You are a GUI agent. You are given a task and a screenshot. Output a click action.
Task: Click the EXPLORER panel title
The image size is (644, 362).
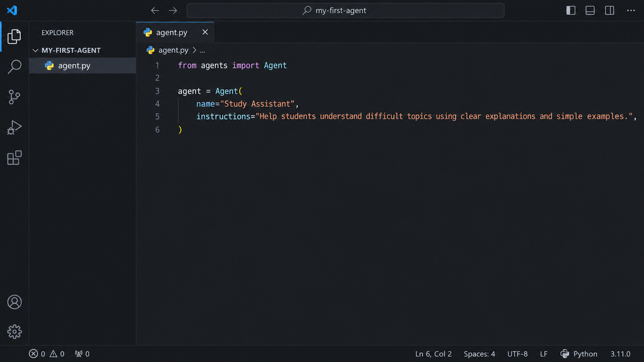click(x=57, y=33)
